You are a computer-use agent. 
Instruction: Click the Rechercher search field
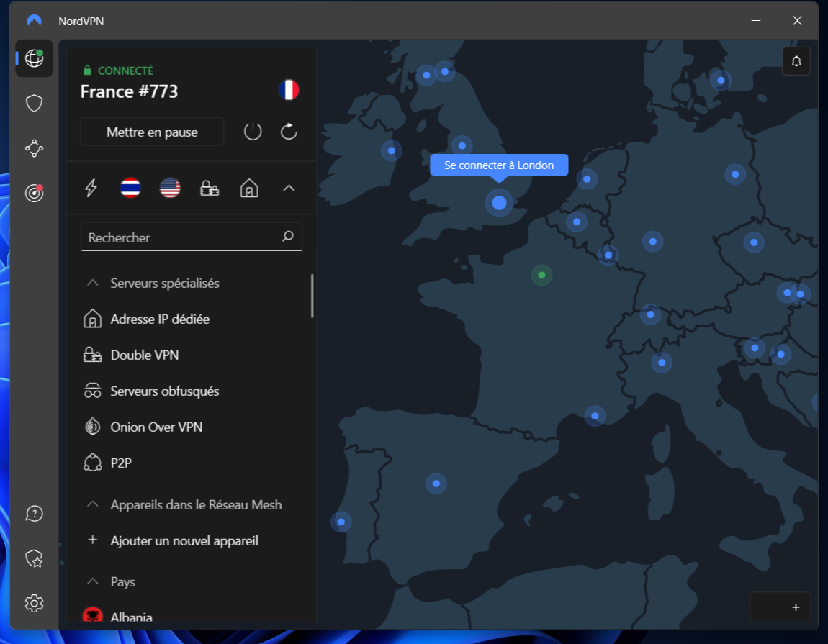191,237
